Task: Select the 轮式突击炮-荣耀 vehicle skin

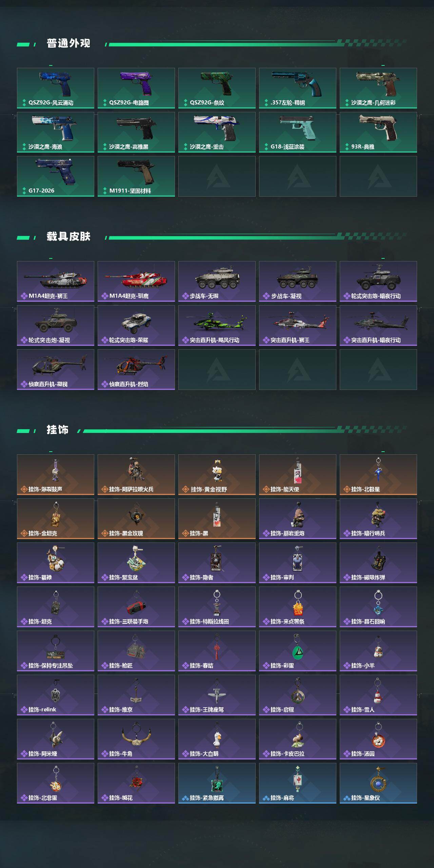Action: click(136, 325)
